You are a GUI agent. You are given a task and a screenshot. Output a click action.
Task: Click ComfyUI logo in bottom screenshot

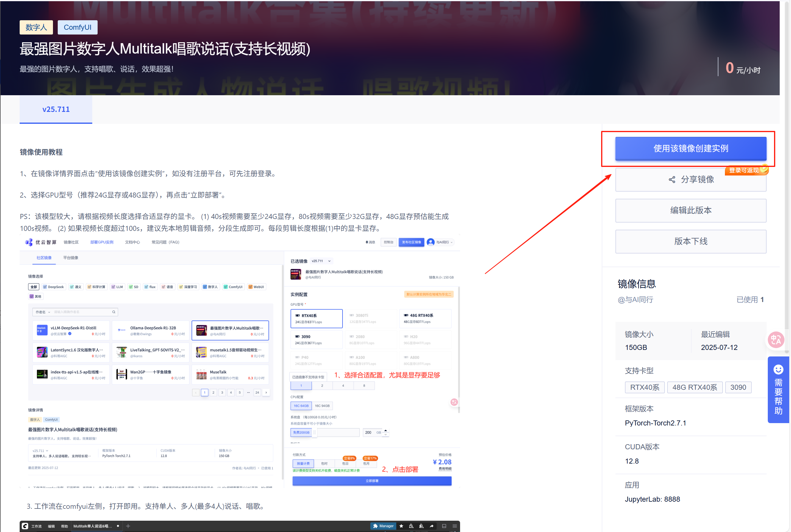pos(25,526)
